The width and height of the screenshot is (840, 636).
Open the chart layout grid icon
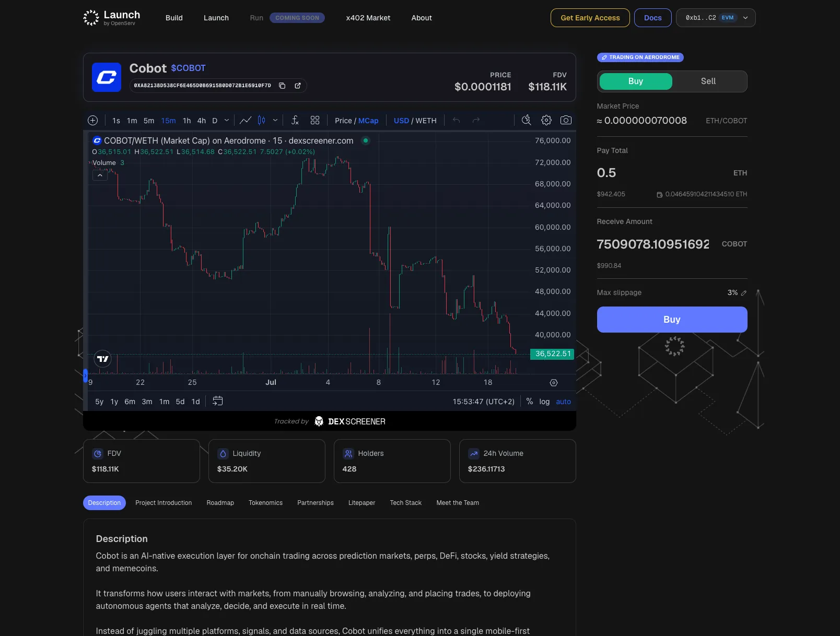click(x=315, y=121)
